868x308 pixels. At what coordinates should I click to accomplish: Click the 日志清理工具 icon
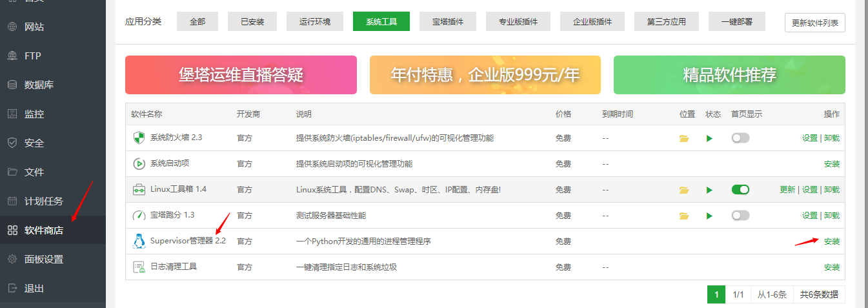(139, 267)
